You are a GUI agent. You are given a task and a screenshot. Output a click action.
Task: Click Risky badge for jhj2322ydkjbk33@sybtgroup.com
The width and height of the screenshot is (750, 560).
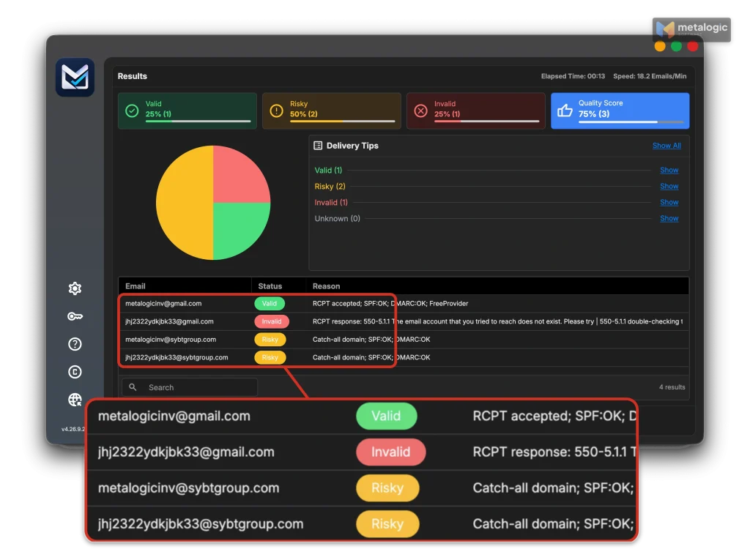[x=270, y=357]
